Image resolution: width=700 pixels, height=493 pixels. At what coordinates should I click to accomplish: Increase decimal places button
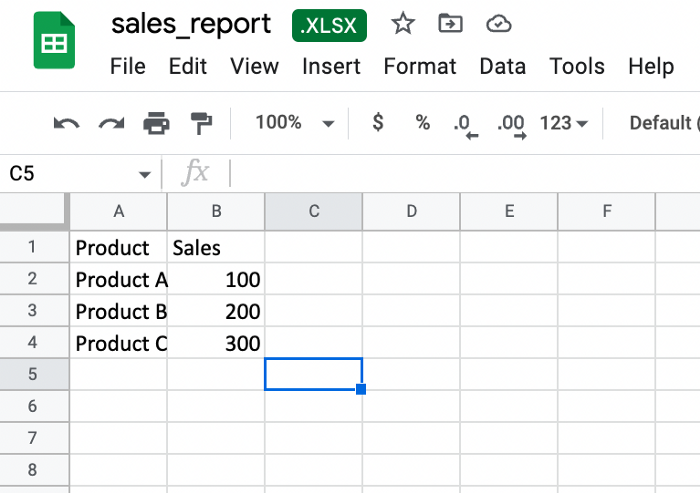point(512,126)
